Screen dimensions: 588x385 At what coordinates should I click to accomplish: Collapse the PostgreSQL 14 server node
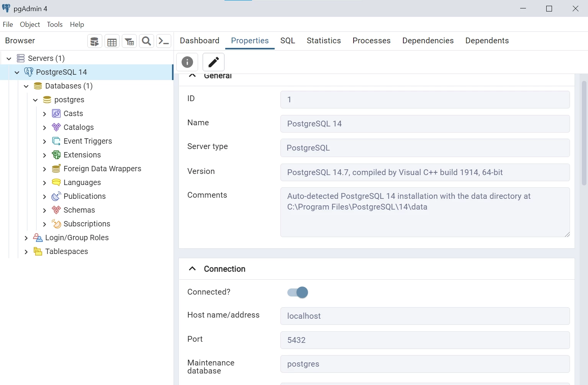17,72
